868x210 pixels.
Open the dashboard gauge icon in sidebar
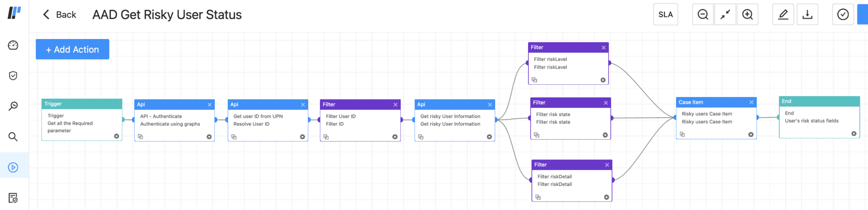click(13, 45)
